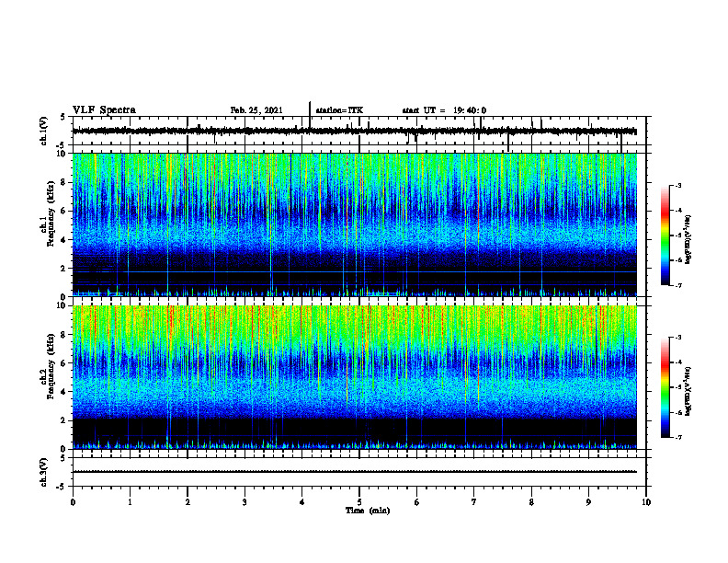Click the "station=ITK" header label
The image size is (728, 563).
(x=339, y=110)
